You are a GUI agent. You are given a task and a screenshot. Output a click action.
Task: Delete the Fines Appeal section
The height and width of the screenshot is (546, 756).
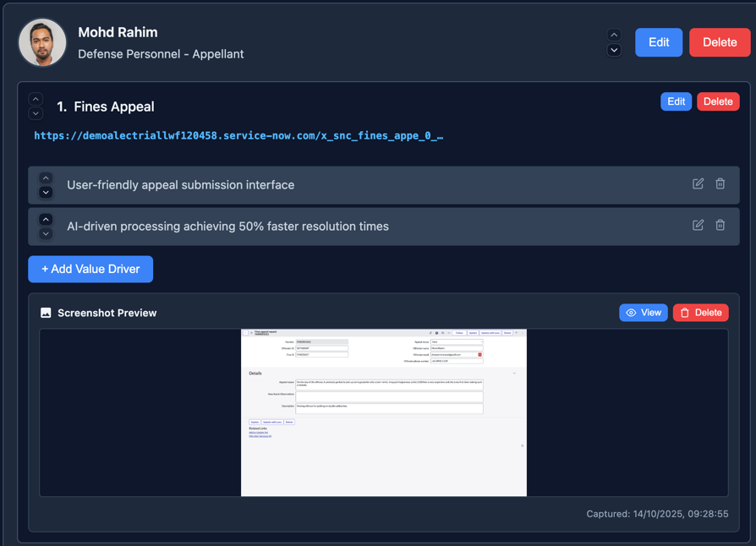(x=717, y=101)
